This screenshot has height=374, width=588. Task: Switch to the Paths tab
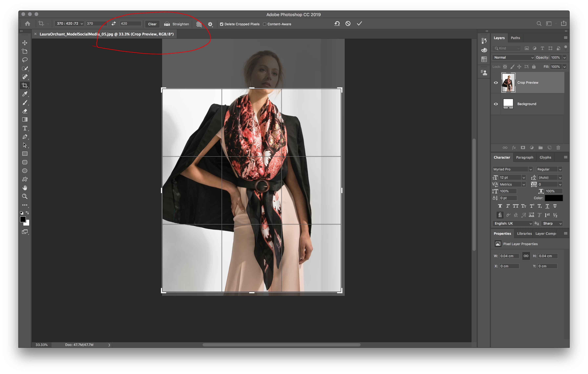coord(515,38)
